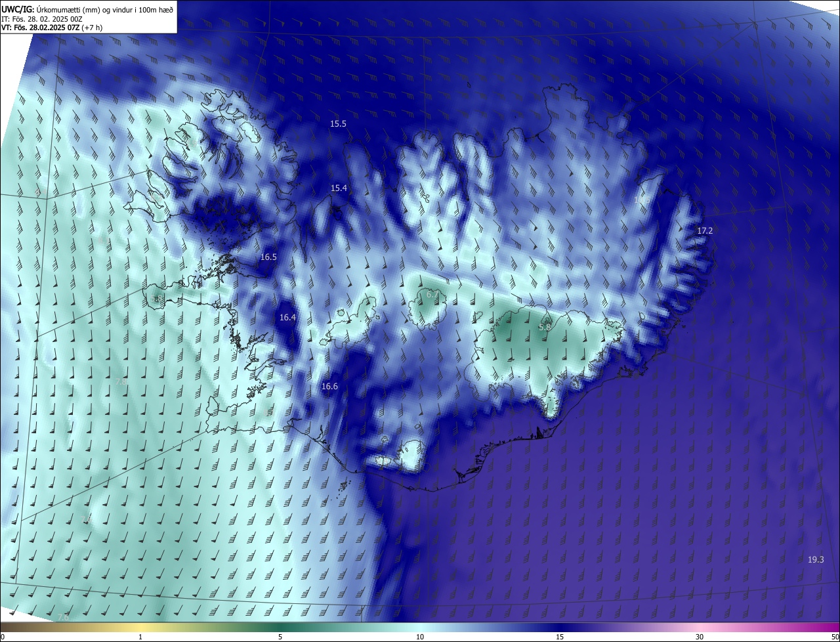This screenshot has width=840, height=642.
Task: Click the legend tick labeled 30
Action: 700,637
